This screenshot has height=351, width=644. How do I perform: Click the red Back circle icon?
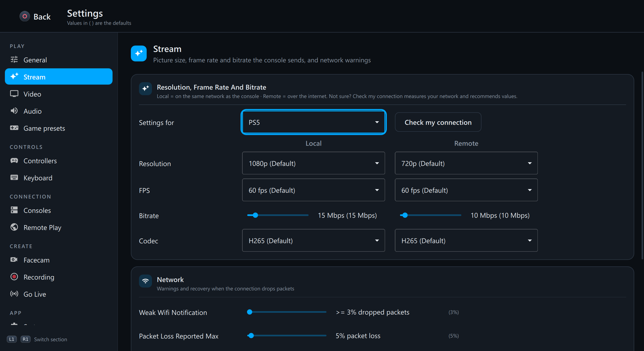[x=25, y=16]
